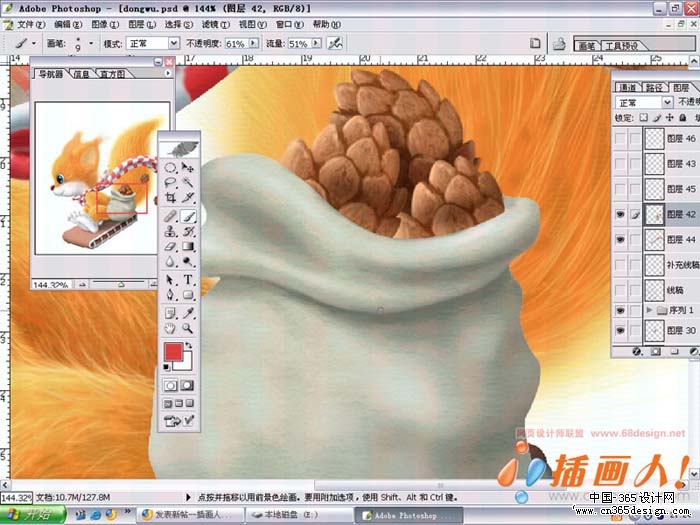Image resolution: width=700 pixels, height=525 pixels.
Task: Select the Dodge tool
Action: click(x=188, y=262)
